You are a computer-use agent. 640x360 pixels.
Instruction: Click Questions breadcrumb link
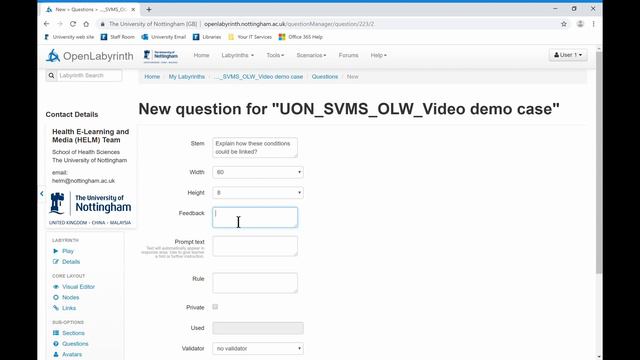pyautogui.click(x=325, y=77)
